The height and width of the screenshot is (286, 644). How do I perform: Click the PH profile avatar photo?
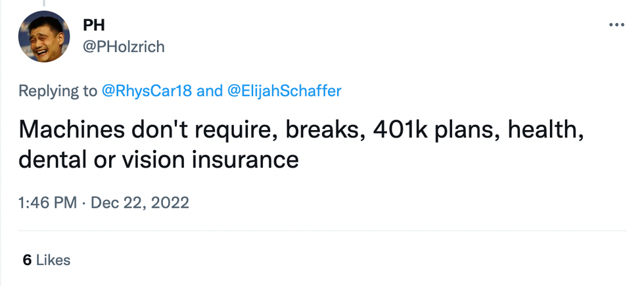pyautogui.click(x=44, y=37)
